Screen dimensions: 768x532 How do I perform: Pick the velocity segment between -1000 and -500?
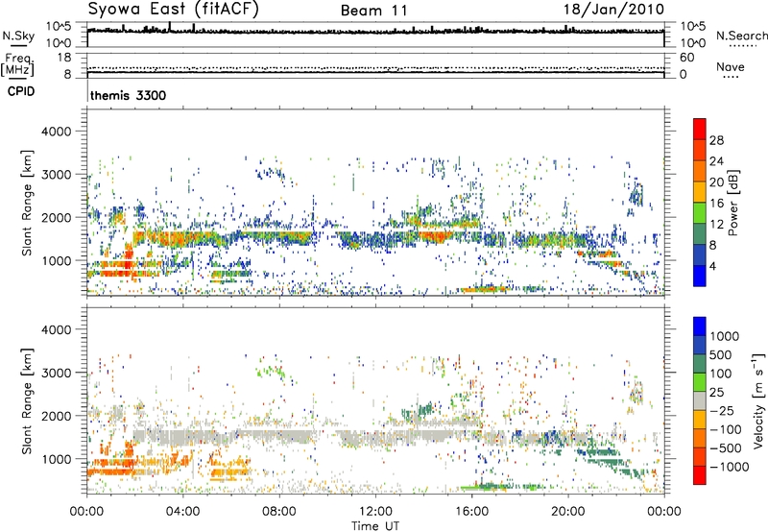(x=700, y=456)
